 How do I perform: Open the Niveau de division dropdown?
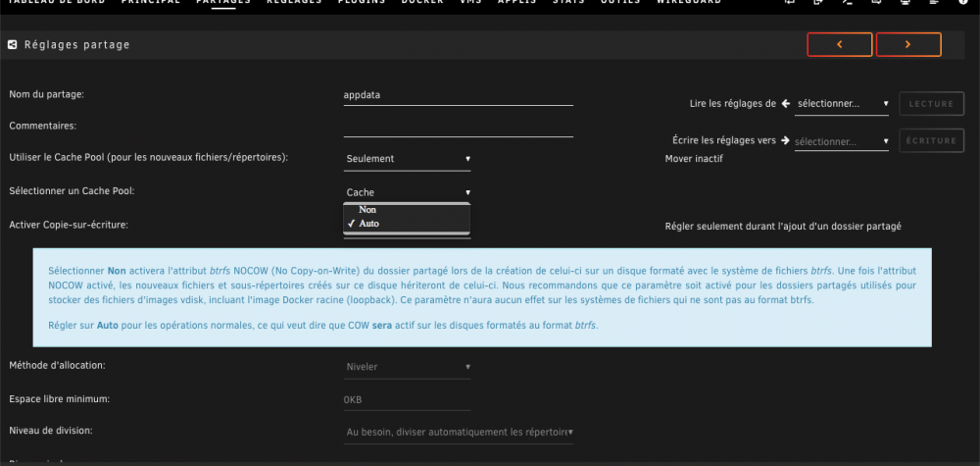458,433
